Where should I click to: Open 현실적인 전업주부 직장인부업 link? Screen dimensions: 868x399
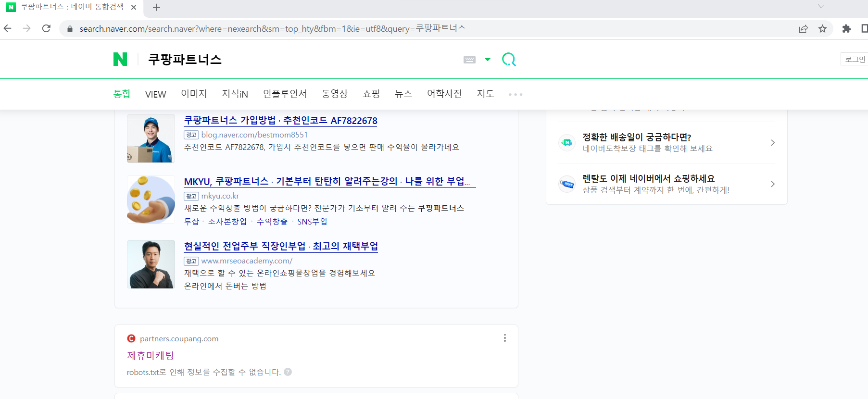tap(281, 246)
